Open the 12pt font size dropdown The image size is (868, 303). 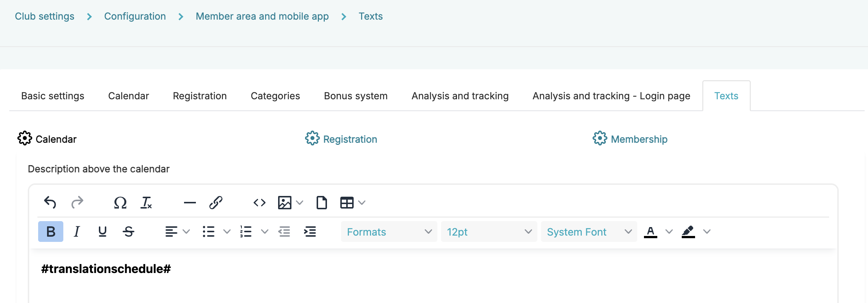point(489,232)
